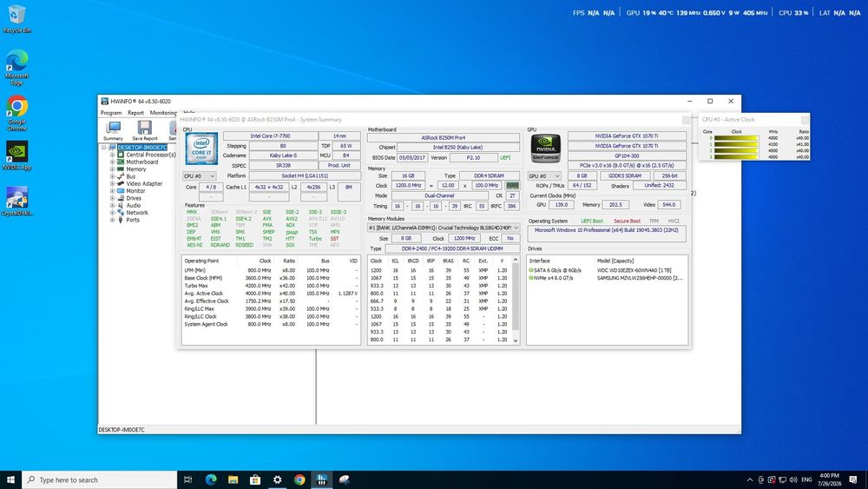
Task: Open the Report menu
Action: point(135,112)
